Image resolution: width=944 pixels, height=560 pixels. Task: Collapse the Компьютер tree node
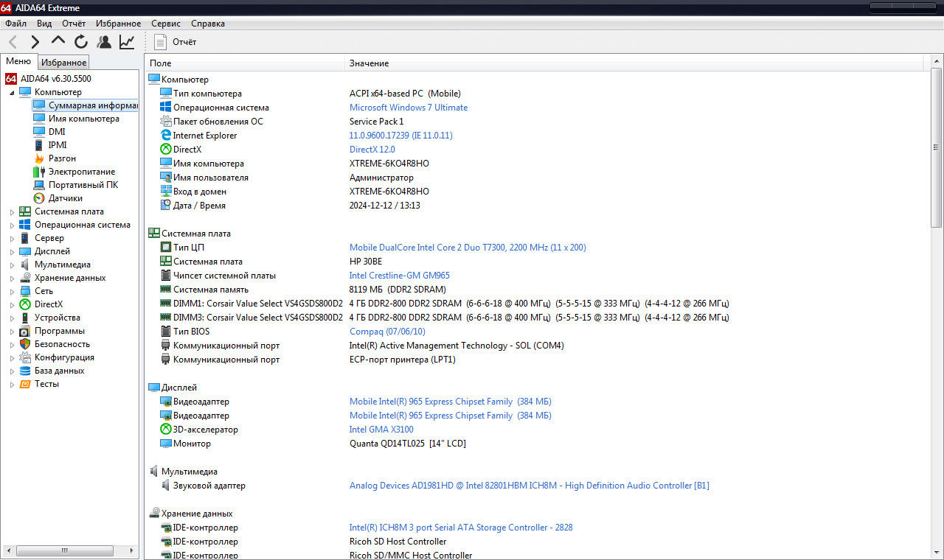point(12,92)
